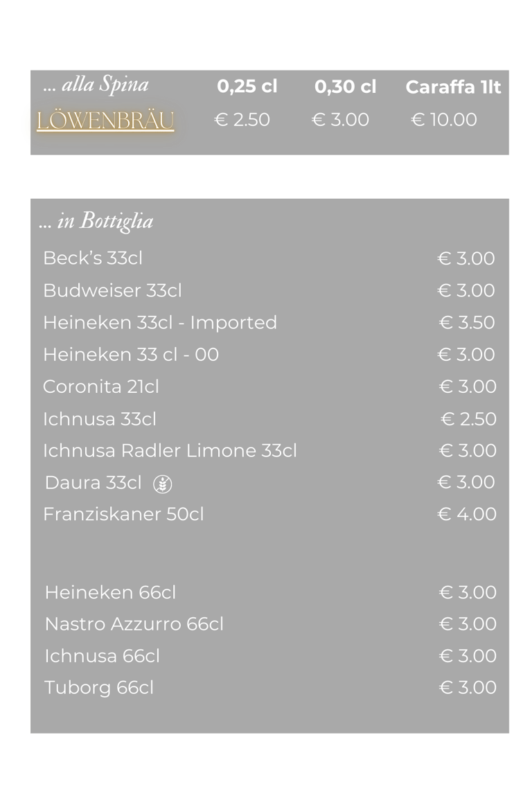532x805 pixels.
Task: Select the Nastro Azzurro 66cl item
Action: coord(134,624)
